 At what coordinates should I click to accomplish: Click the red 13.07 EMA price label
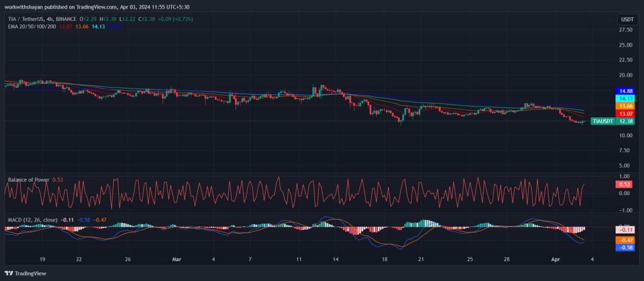tap(626, 114)
